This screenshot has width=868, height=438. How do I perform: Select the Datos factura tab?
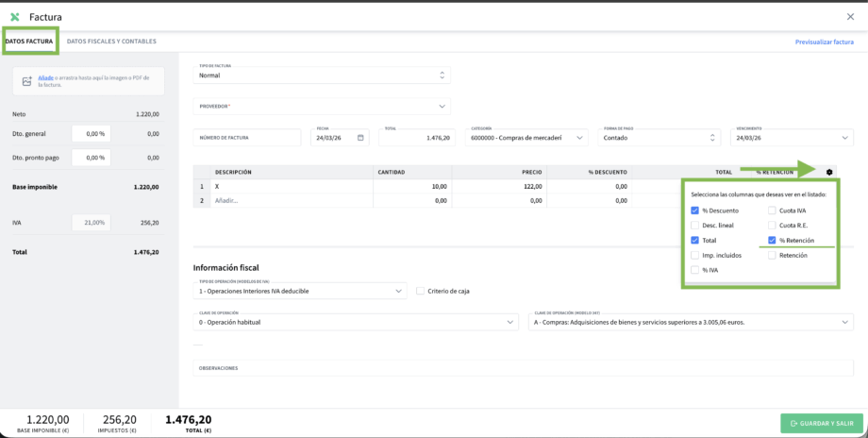click(29, 42)
